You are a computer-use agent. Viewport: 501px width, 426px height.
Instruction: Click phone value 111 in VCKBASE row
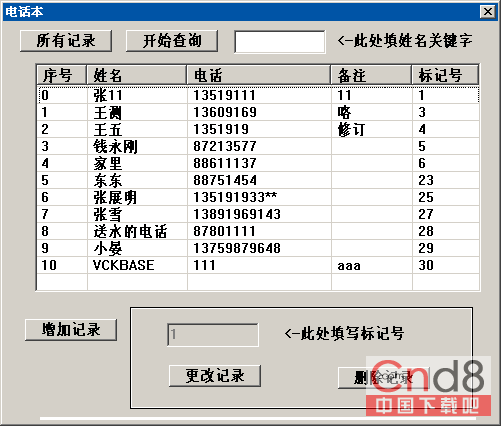click(204, 265)
